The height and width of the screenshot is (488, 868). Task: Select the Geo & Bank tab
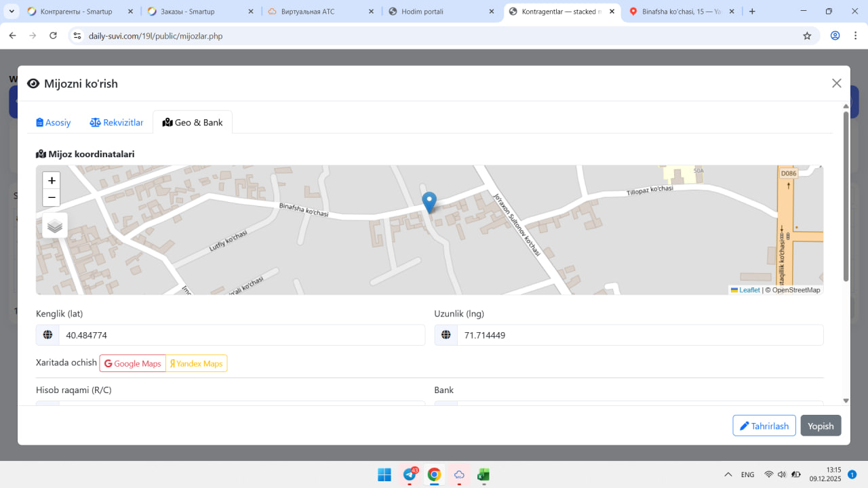pos(193,123)
